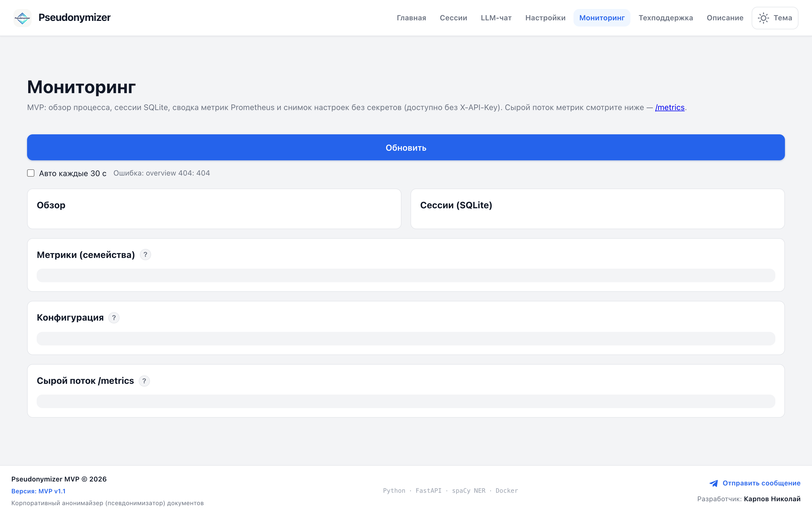Open help tooltip for Конфигурация
This screenshot has height=508, width=812.
pos(114,318)
